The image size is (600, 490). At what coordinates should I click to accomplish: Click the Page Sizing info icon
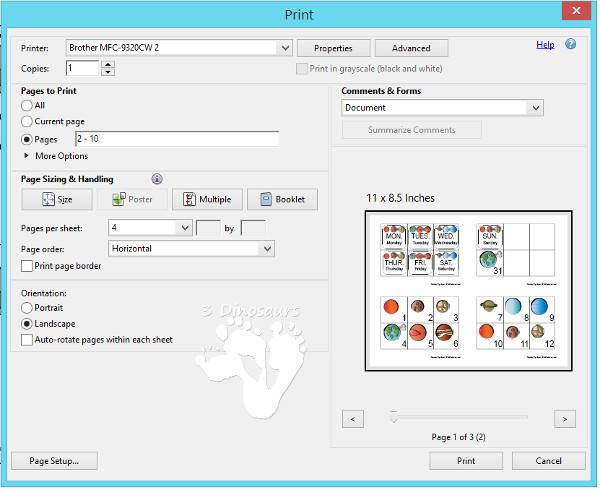(157, 179)
